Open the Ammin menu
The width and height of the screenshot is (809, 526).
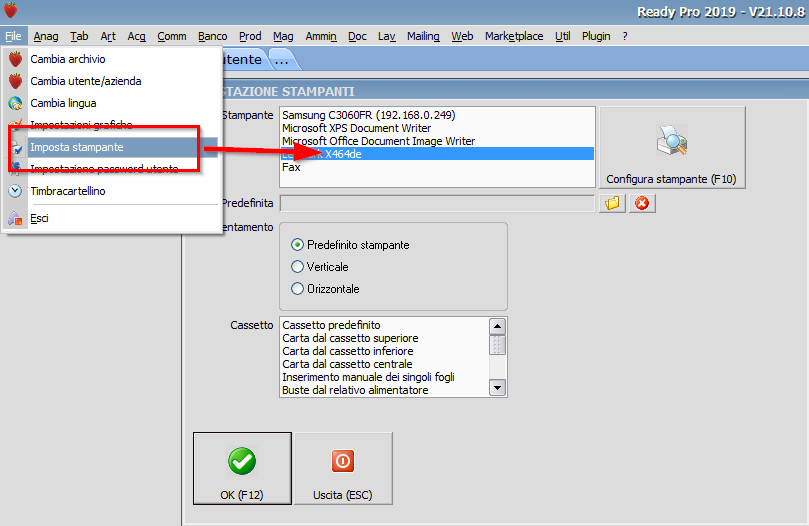click(321, 36)
